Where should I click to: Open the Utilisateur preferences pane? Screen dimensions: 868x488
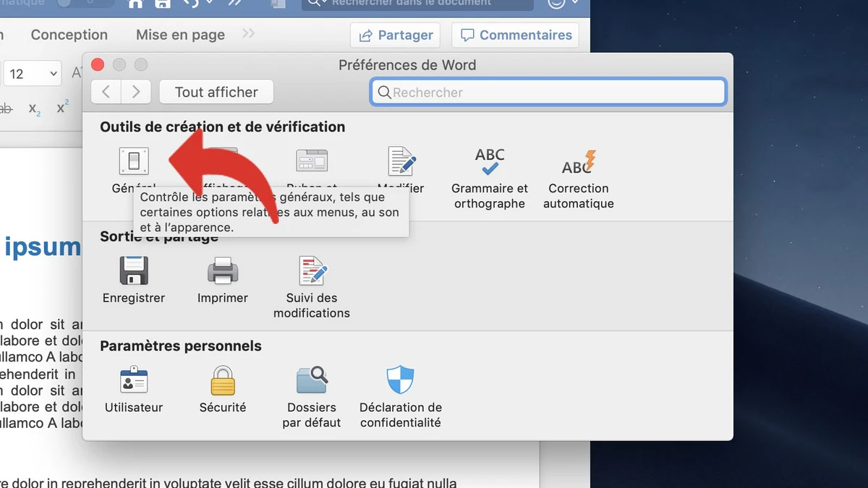134,381
